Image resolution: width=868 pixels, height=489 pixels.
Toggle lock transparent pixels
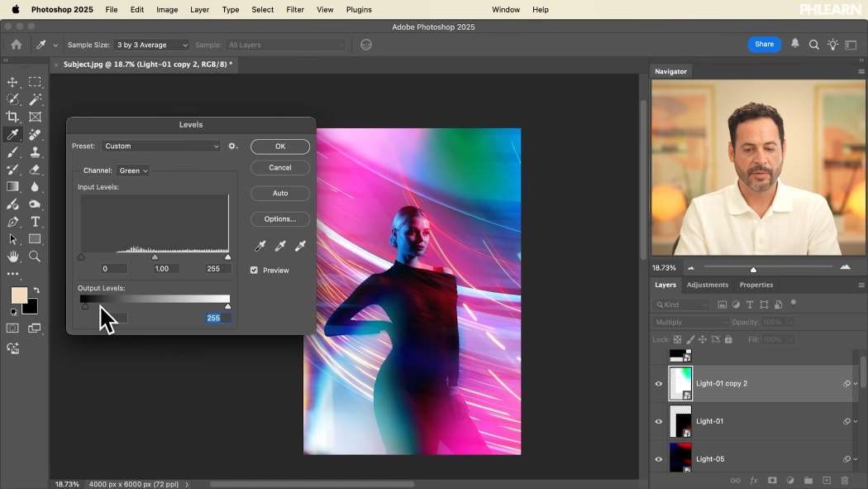tap(677, 339)
